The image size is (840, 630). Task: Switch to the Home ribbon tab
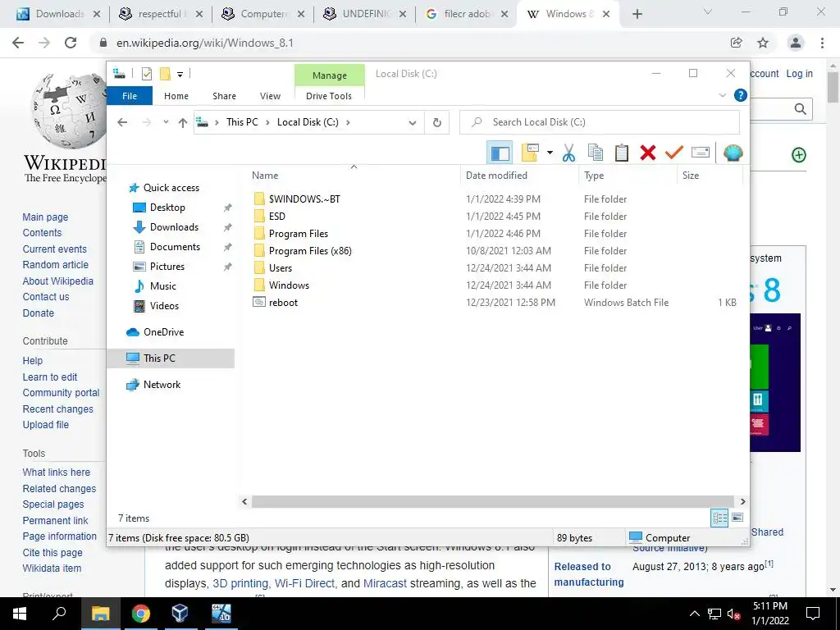(x=176, y=96)
